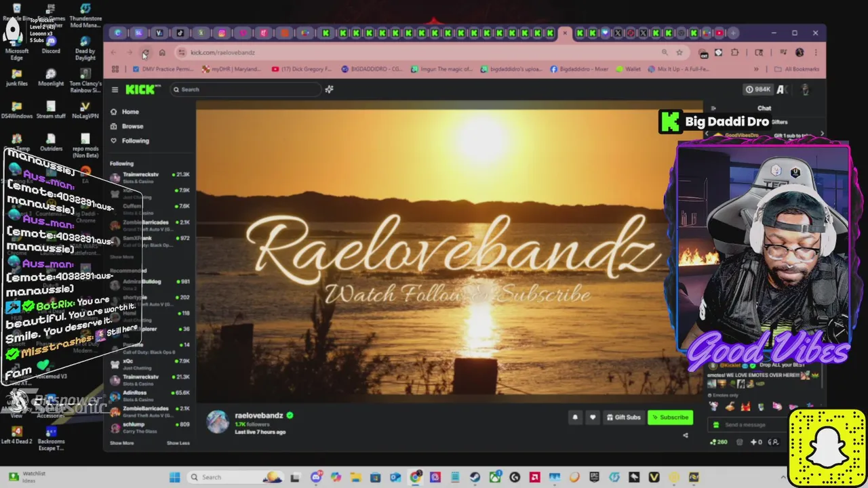Toggle notifications bell for raelovebandz

pos(575,418)
